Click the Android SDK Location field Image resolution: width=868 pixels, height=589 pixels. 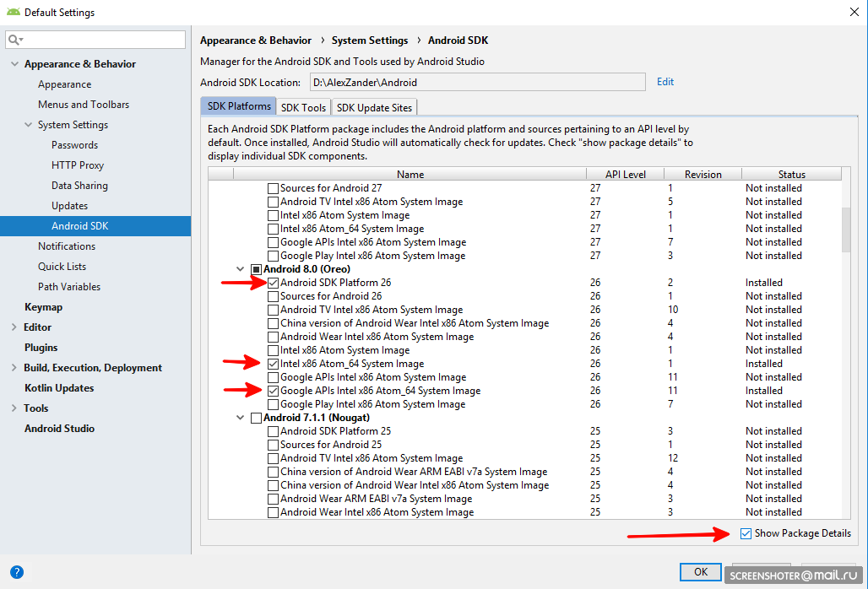click(477, 83)
